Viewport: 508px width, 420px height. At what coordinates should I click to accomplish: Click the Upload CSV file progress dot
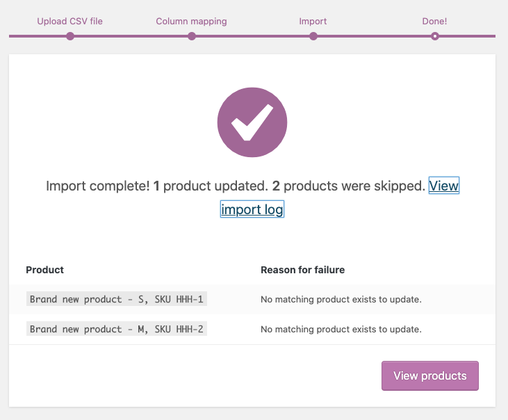click(69, 36)
